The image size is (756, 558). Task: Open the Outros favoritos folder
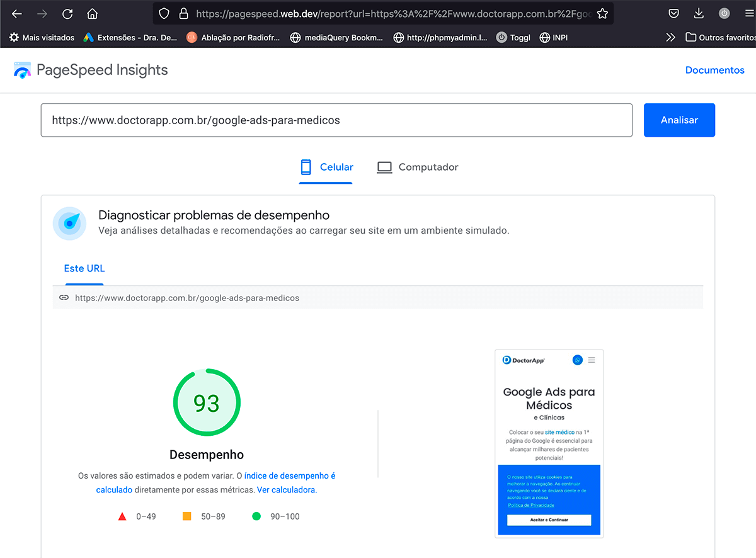pos(720,37)
